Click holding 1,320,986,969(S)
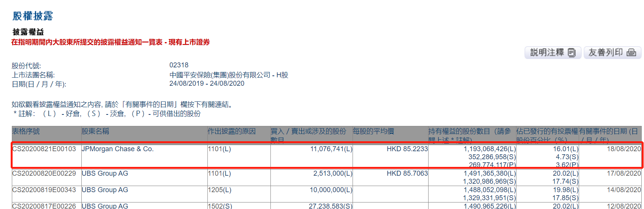Viewport: 644px width, 209px height. (490, 181)
